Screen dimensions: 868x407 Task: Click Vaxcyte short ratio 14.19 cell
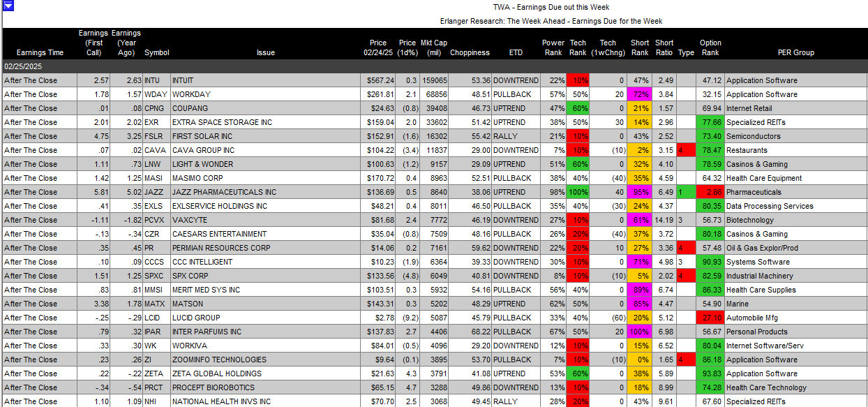click(x=664, y=220)
